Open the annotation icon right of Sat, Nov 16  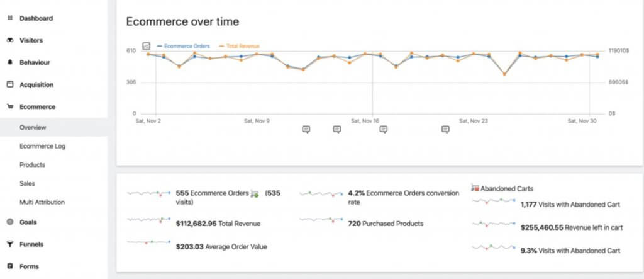coord(383,129)
